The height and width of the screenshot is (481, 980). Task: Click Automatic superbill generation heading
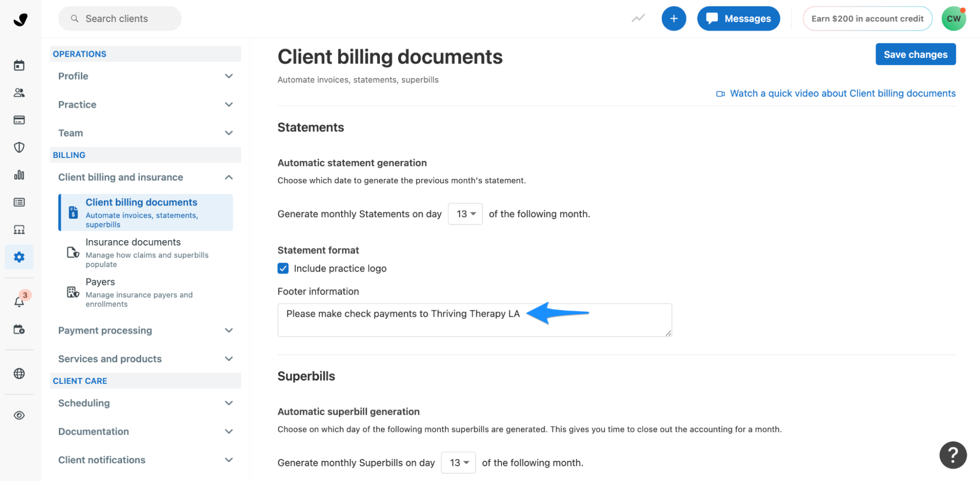tap(348, 411)
